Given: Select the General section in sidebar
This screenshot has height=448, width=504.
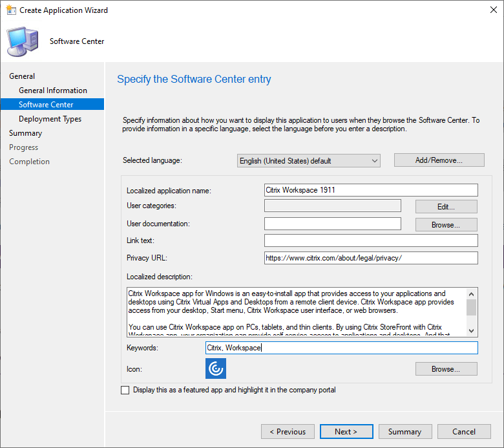Looking at the screenshot, I should tap(22, 76).
